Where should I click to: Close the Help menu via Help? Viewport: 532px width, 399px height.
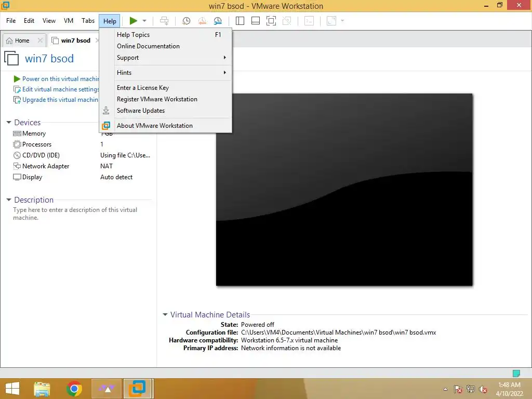click(x=110, y=21)
